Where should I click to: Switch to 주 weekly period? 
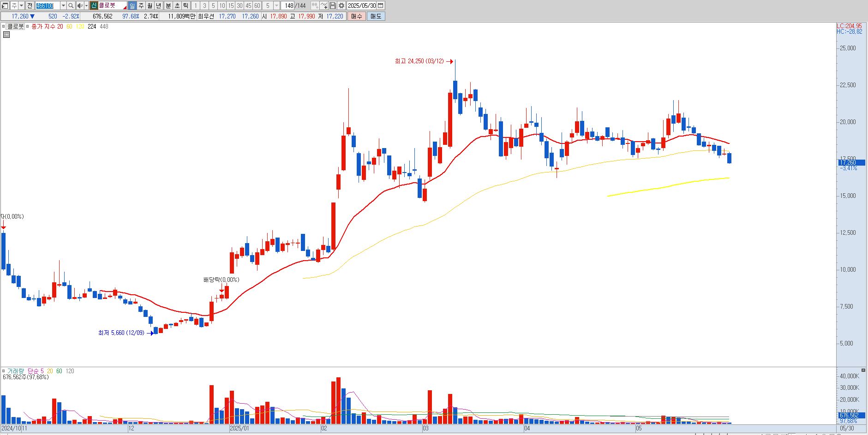[141, 6]
